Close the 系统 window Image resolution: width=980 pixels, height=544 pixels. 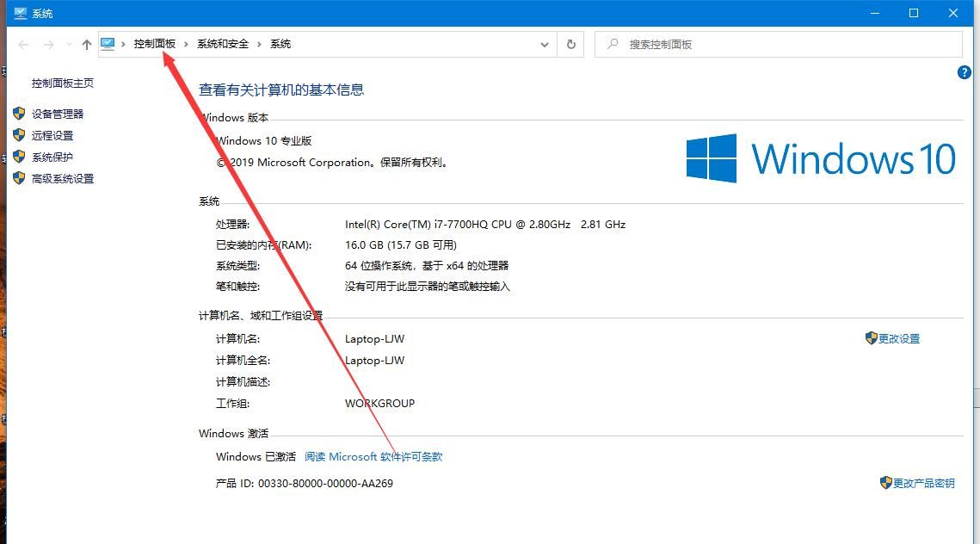[x=953, y=13]
